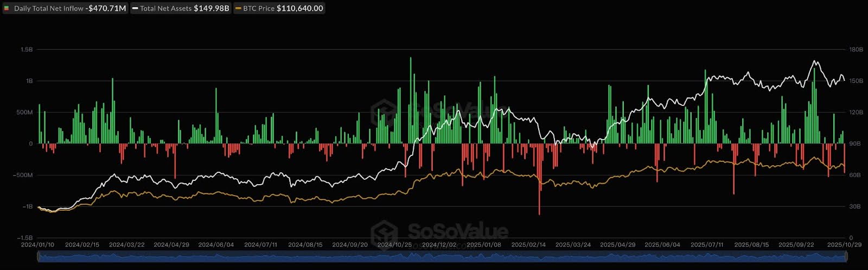Click the orange BTC Price legend marker
The height and width of the screenshot is (270, 868).
tap(238, 9)
